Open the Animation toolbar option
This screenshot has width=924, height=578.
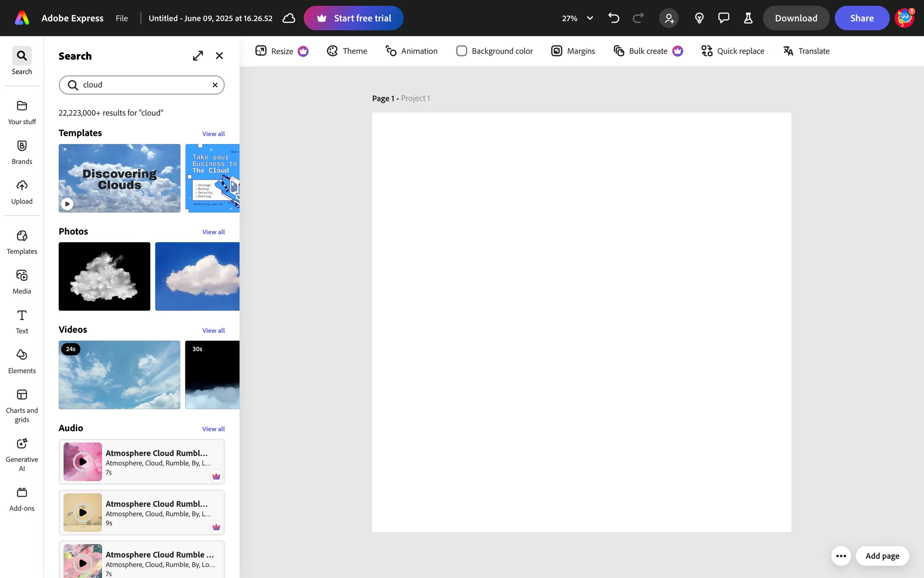click(411, 51)
